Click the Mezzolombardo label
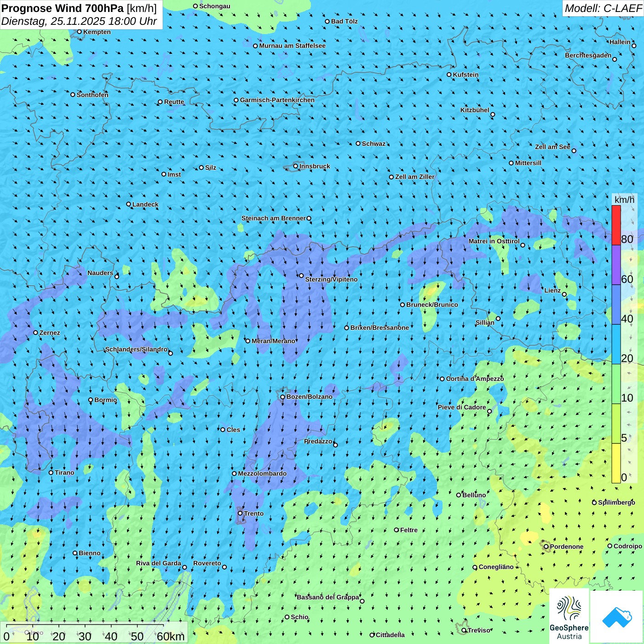Screen dimensions: 644x644 [262, 473]
